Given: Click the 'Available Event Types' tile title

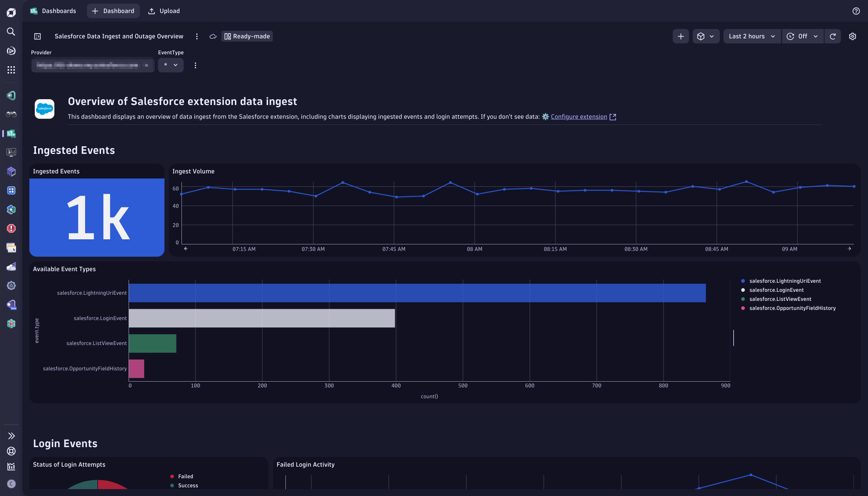Looking at the screenshot, I should pos(64,269).
